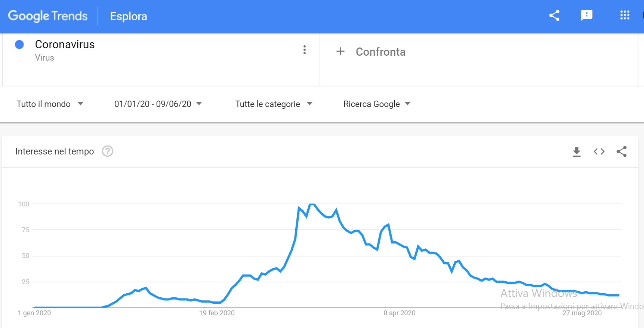The width and height of the screenshot is (644, 328).
Task: Expand the Tutte le categorie dropdown
Action: coord(274,104)
